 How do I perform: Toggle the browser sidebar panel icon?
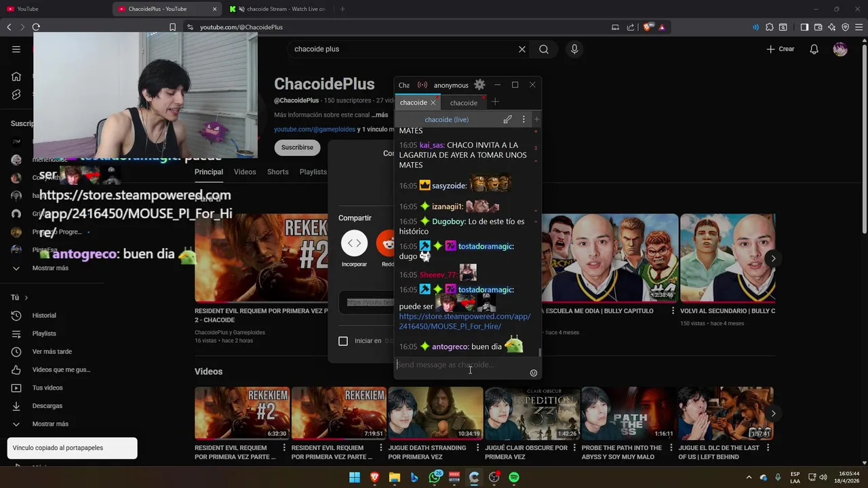click(x=804, y=27)
